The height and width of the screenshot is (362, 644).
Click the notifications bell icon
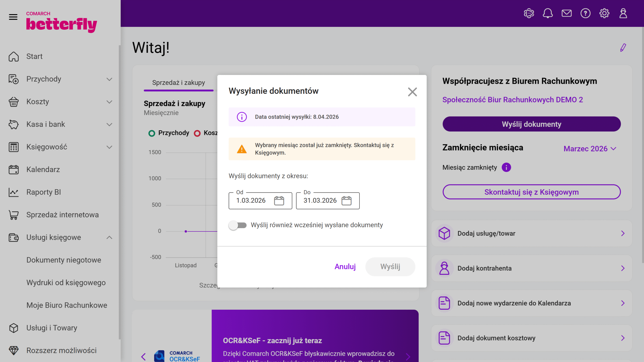pos(547,13)
